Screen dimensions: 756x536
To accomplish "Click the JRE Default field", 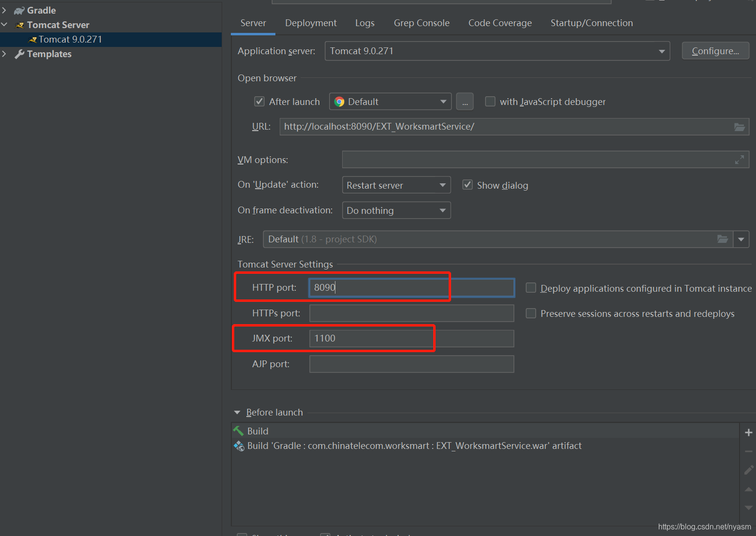I will tap(498, 239).
